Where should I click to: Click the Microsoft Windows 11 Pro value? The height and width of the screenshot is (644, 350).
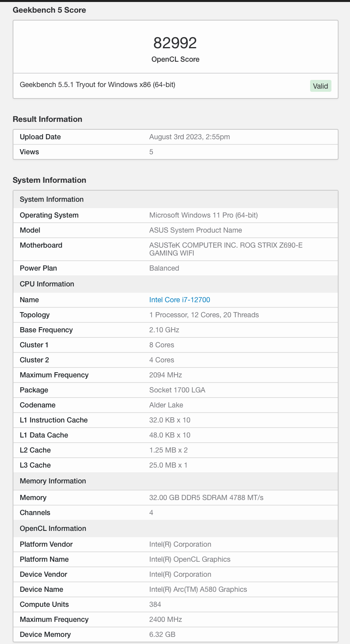[203, 215]
